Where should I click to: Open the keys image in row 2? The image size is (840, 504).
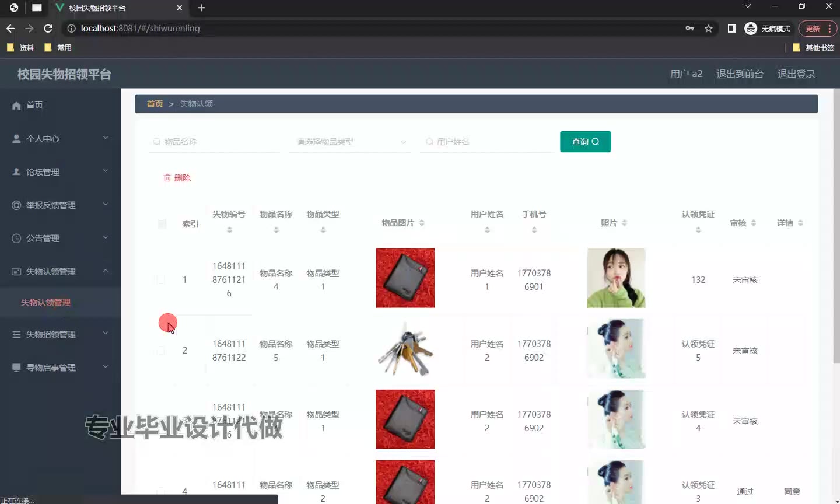pos(405,349)
